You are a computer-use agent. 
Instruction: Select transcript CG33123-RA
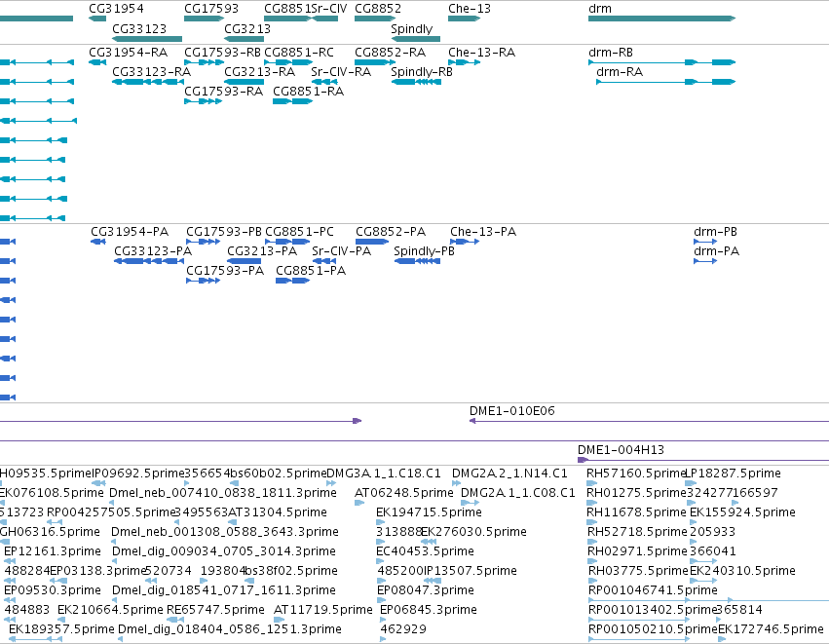(x=151, y=71)
